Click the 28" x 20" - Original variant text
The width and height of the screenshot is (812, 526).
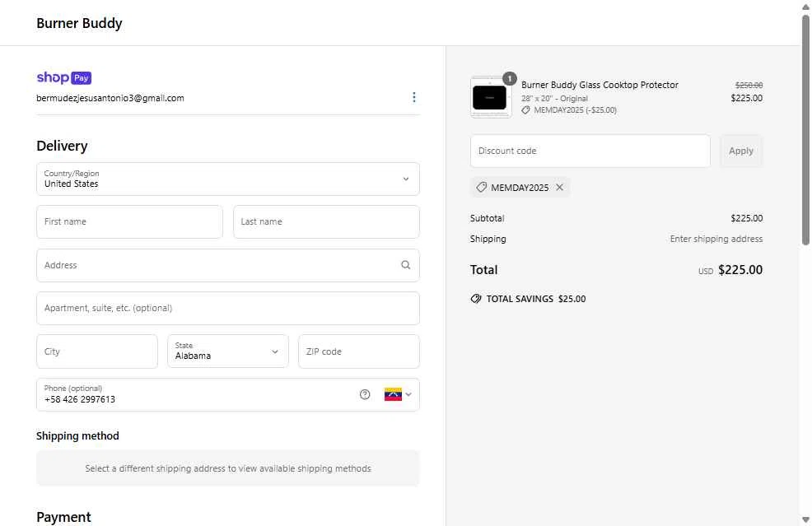(554, 98)
